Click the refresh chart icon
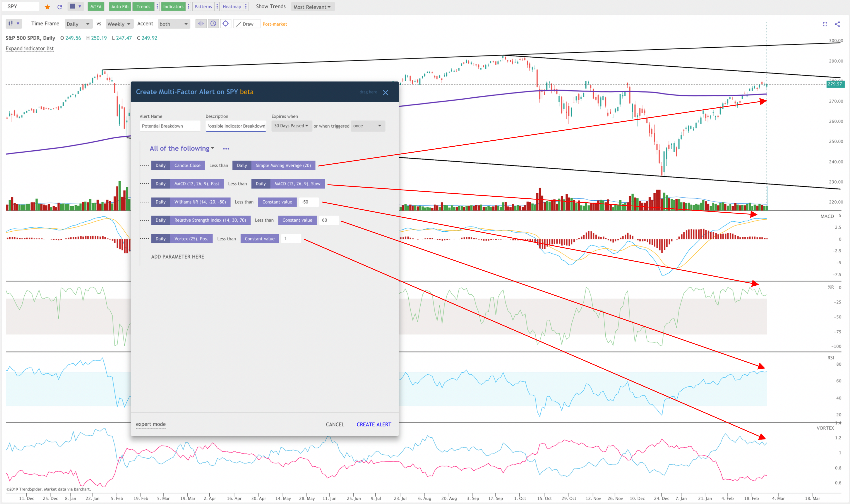 pos(60,7)
